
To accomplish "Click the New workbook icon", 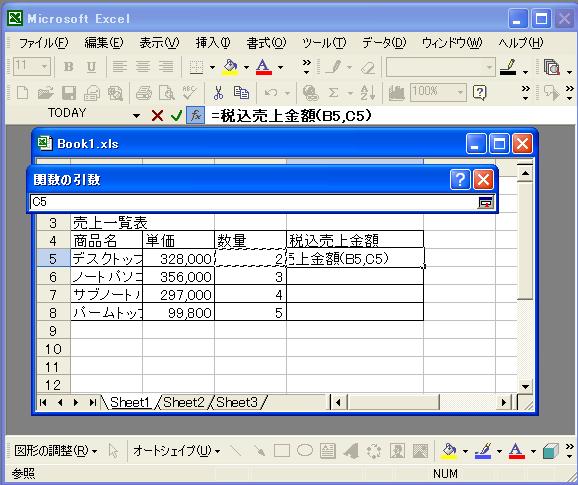I will [x=22, y=93].
